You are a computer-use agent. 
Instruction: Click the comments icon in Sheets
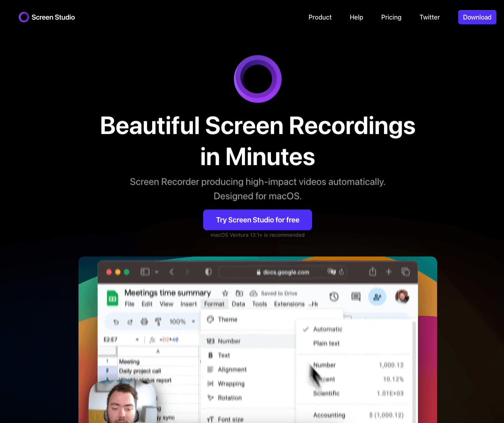[x=356, y=296]
